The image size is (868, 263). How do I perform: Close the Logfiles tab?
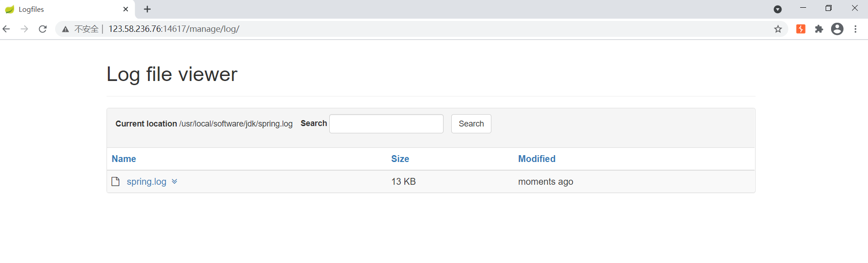[x=126, y=9]
